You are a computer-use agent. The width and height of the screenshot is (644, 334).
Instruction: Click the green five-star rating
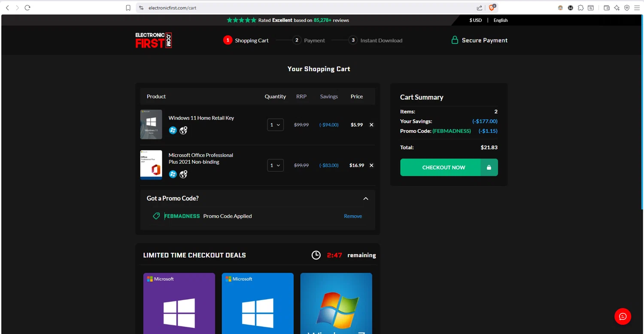(241, 20)
